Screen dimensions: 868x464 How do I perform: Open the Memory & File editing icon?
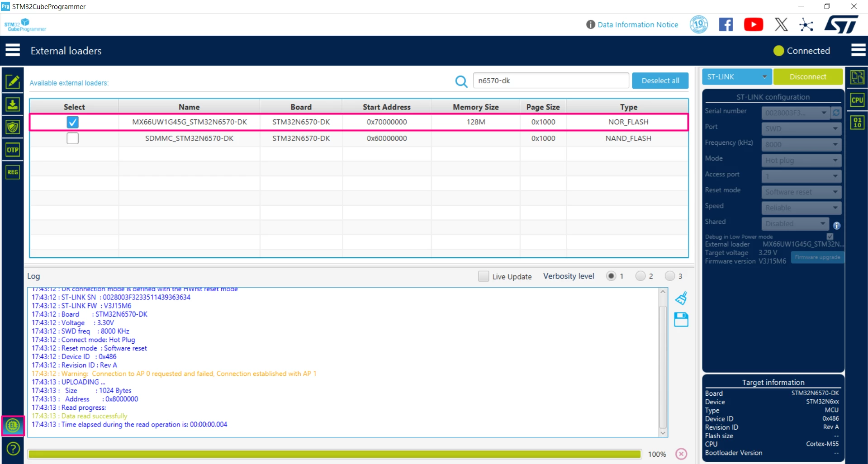[13, 82]
